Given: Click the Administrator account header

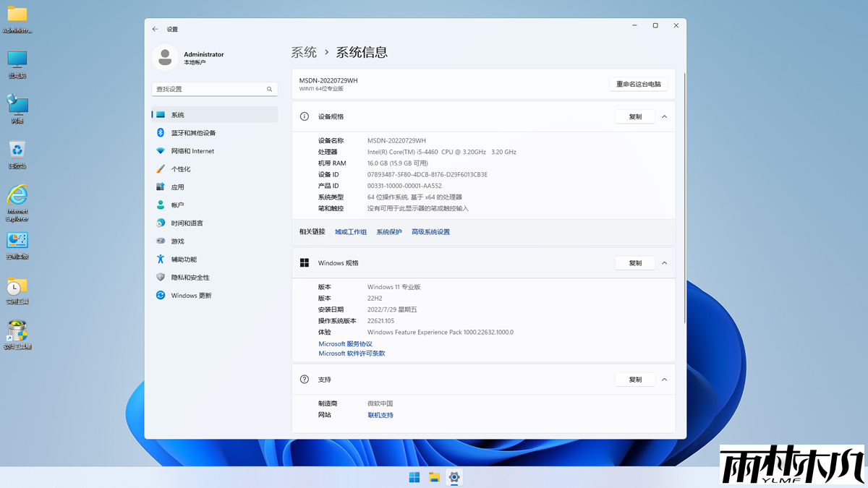Looking at the screenshot, I should click(190, 58).
